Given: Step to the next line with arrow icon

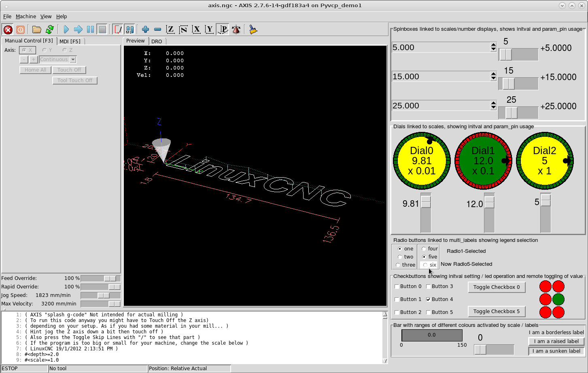Looking at the screenshot, I should (78, 30).
